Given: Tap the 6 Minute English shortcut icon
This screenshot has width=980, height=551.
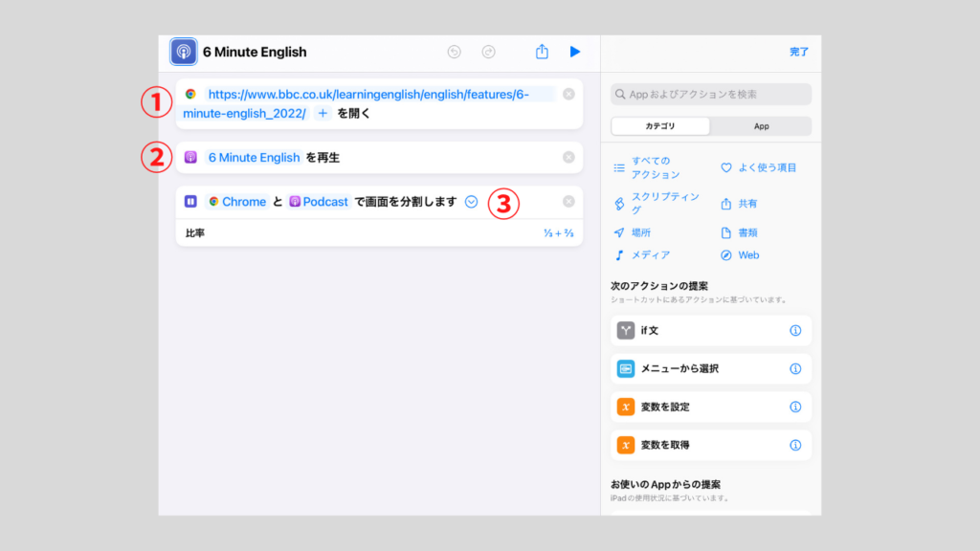Looking at the screenshot, I should pyautogui.click(x=183, y=52).
